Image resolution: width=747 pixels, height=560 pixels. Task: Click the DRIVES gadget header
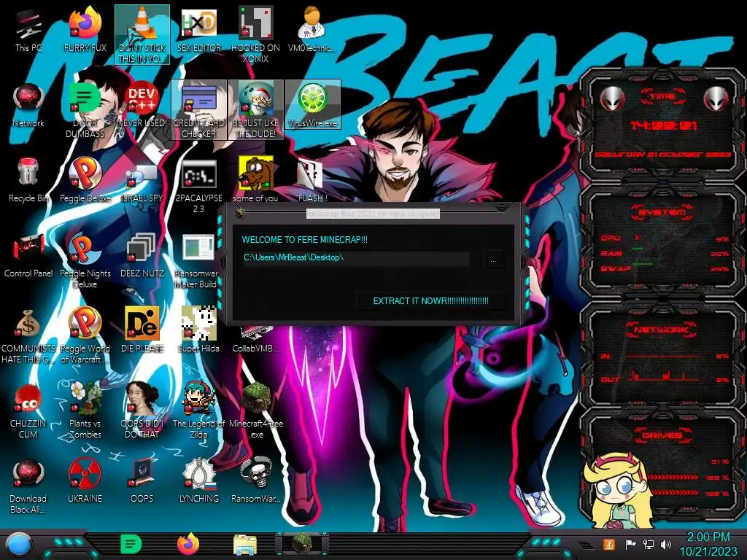(662, 435)
